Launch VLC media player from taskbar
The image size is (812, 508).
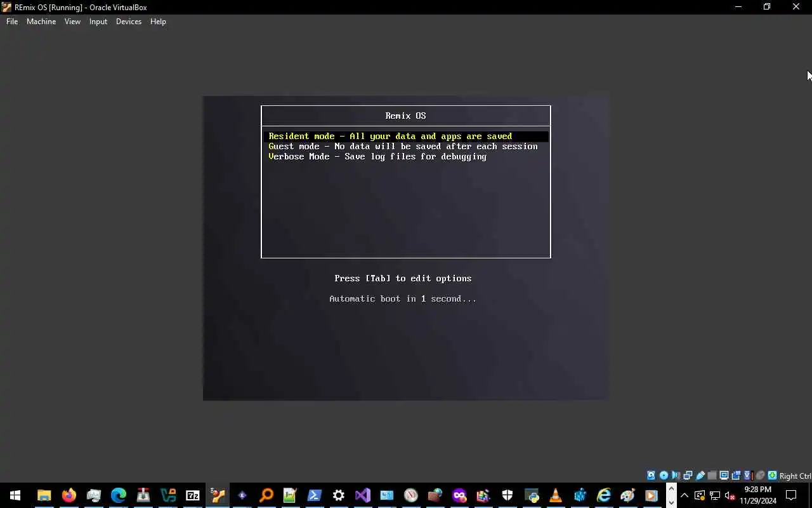[556, 495]
